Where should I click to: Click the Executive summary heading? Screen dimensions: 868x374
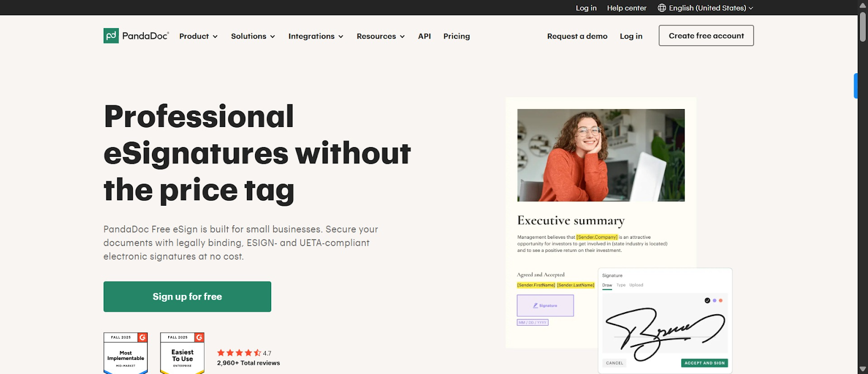click(571, 220)
